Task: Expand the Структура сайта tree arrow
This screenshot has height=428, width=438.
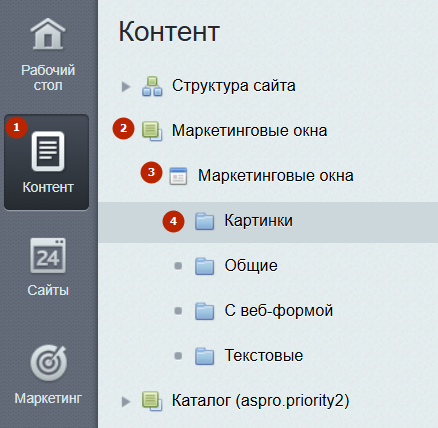Action: (x=126, y=87)
